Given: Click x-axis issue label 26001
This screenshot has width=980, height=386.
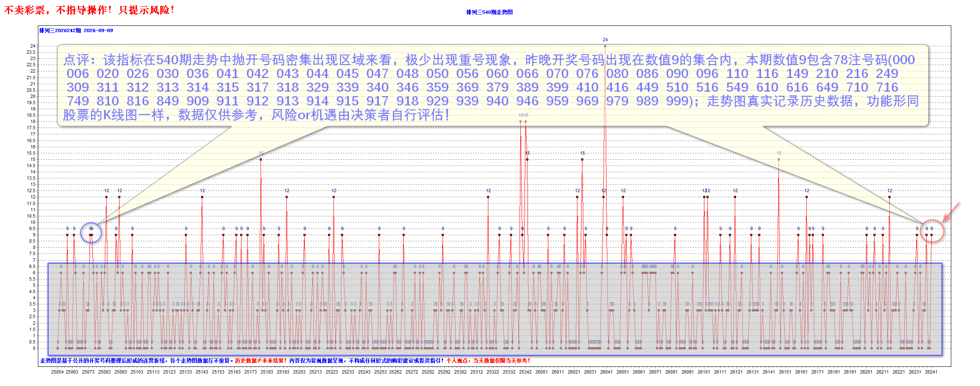Looking at the screenshot, I should [542, 372].
